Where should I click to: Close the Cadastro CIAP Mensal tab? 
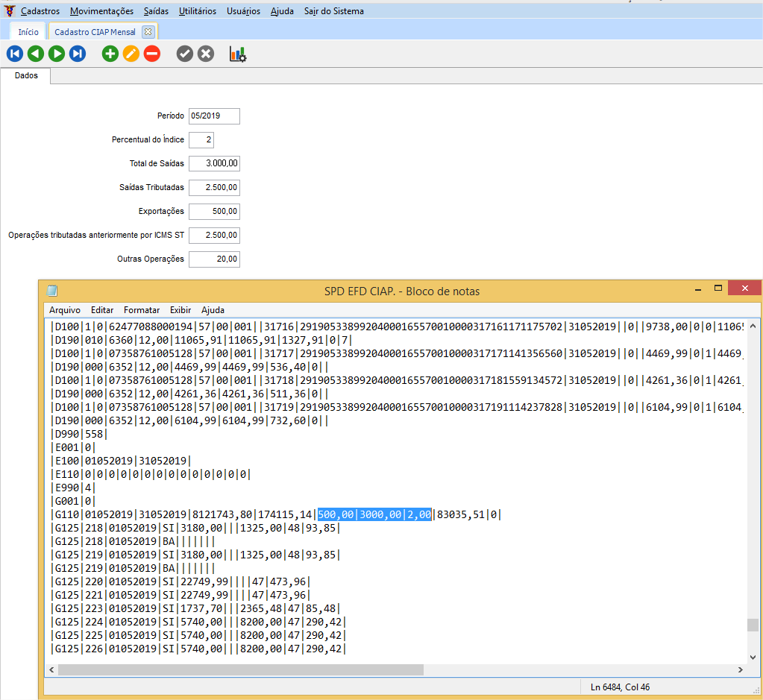pos(148,32)
